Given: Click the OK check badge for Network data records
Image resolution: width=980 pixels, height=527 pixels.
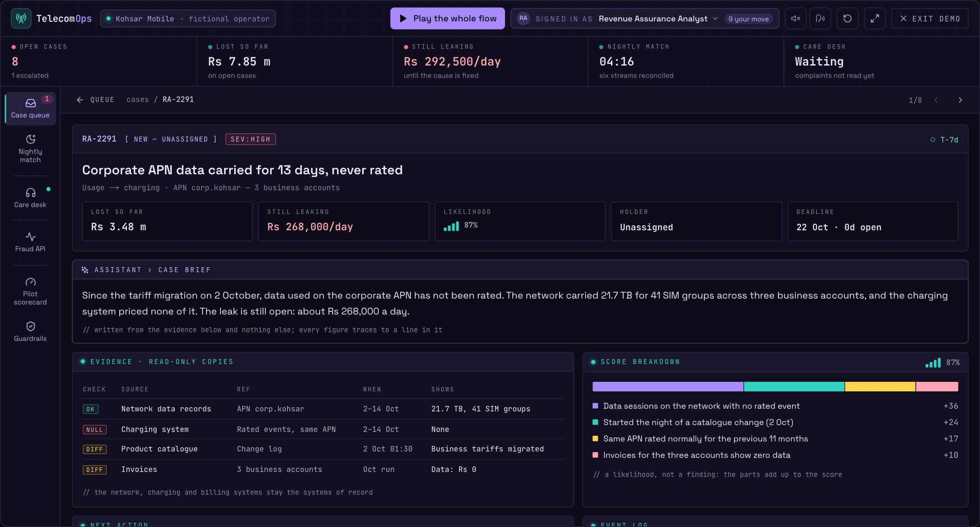Looking at the screenshot, I should click(x=91, y=409).
